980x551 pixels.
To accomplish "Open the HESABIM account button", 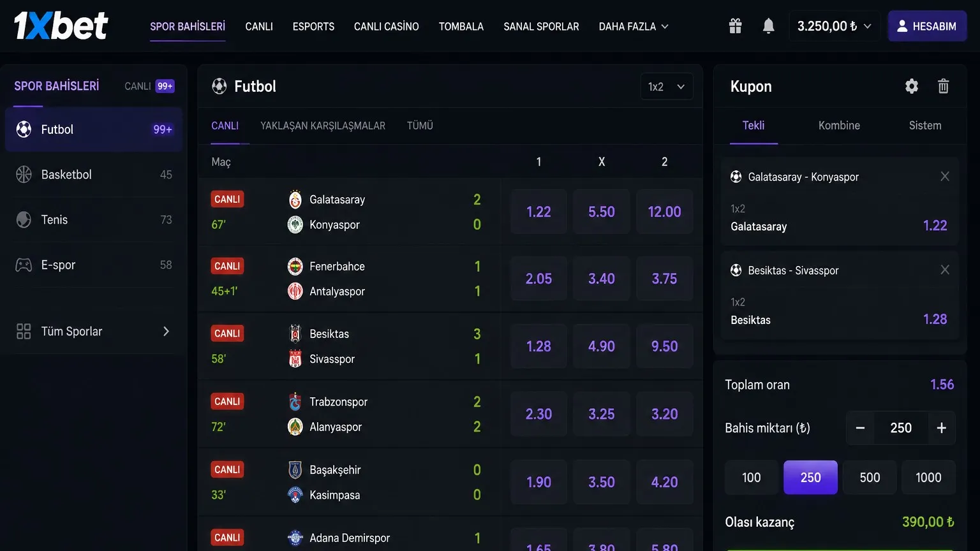I will [927, 26].
